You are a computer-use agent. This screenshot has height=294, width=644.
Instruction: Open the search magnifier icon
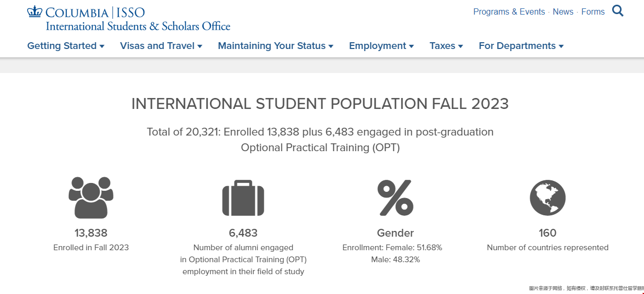[x=618, y=10]
